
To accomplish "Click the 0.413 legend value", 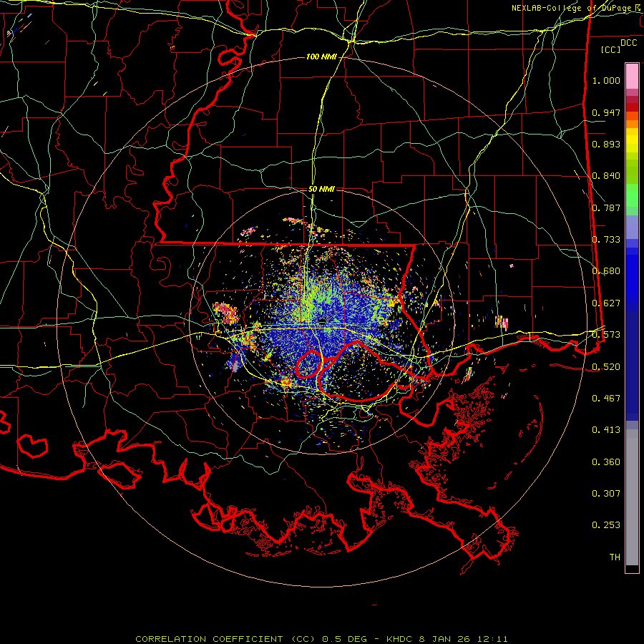I will click(x=606, y=430).
